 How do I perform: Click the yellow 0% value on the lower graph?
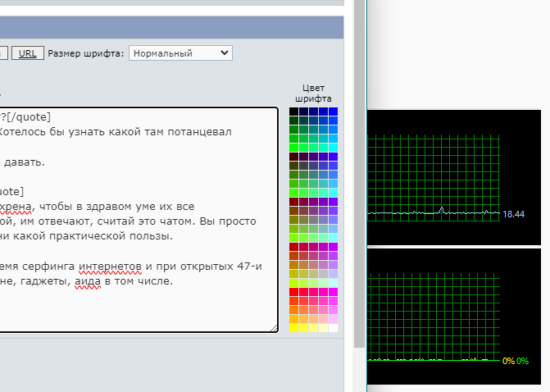tap(509, 361)
